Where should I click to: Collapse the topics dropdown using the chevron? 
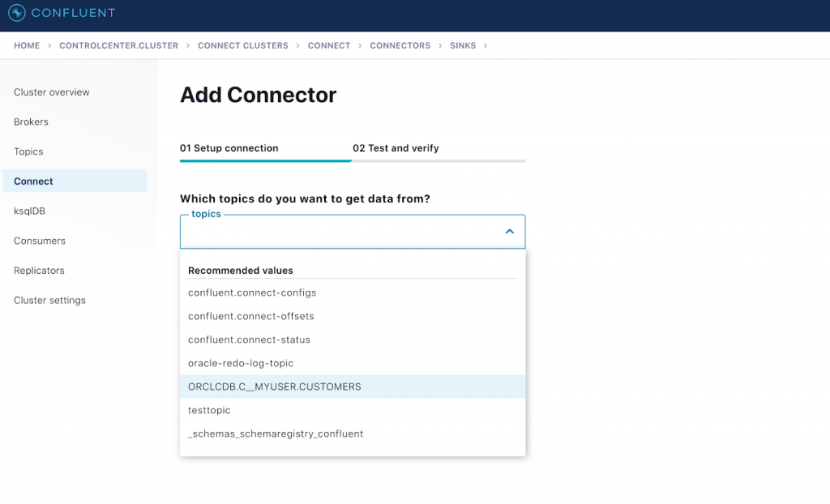(x=510, y=231)
